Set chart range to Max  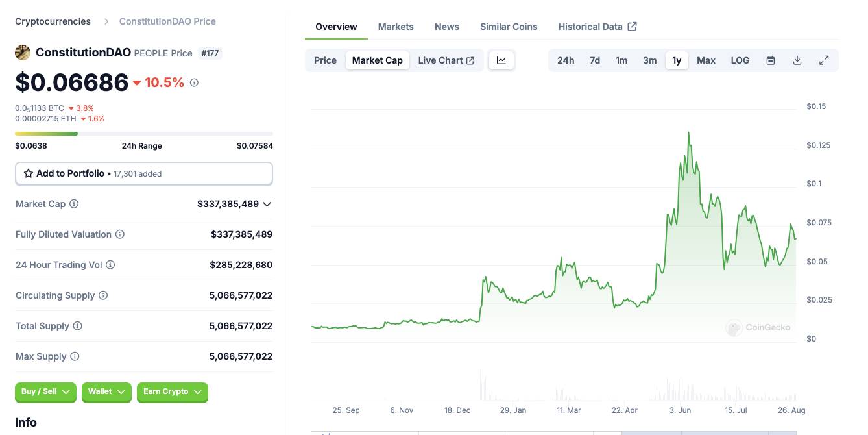706,60
